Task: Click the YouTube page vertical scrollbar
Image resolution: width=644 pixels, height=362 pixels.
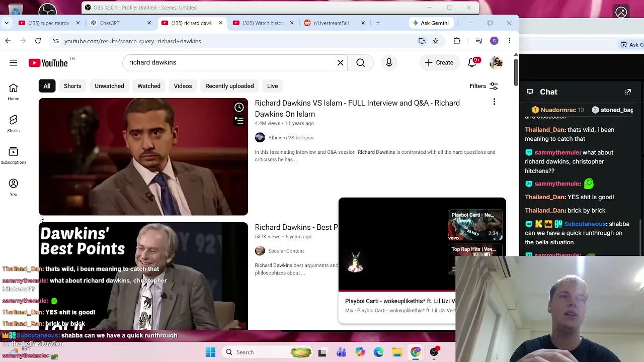Action: [x=516, y=73]
